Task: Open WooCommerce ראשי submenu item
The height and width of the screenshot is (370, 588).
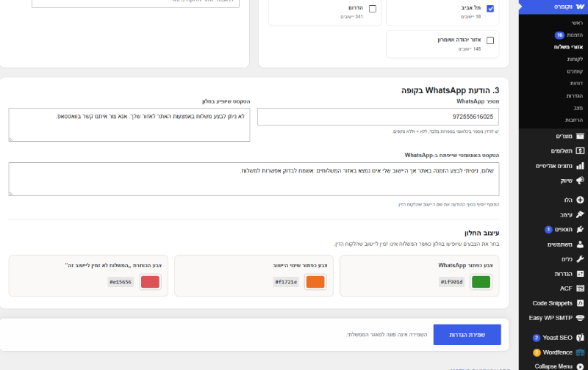Action: click(x=577, y=23)
